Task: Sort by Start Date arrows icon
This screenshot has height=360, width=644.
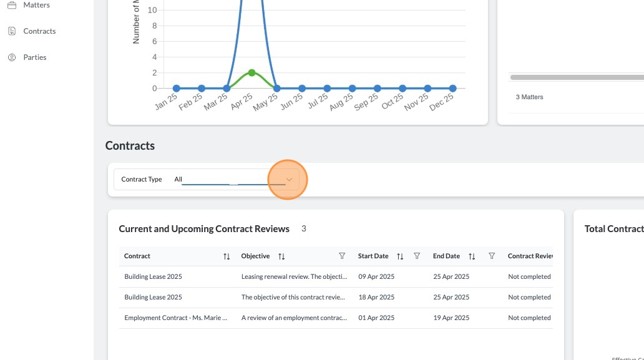Action: [400, 256]
